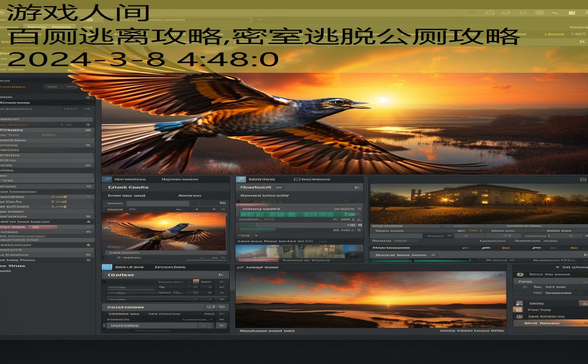
Task: Click the red highlighted bar below the filmstrip thumbnail
Action: click(x=257, y=260)
